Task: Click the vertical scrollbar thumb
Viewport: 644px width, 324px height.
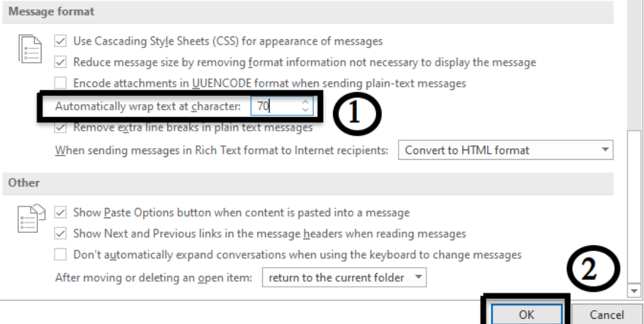Action: (634, 207)
